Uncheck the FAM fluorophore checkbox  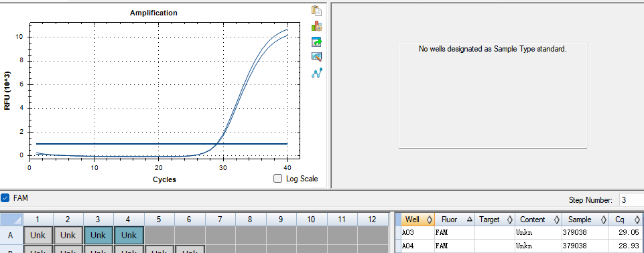(x=5, y=198)
